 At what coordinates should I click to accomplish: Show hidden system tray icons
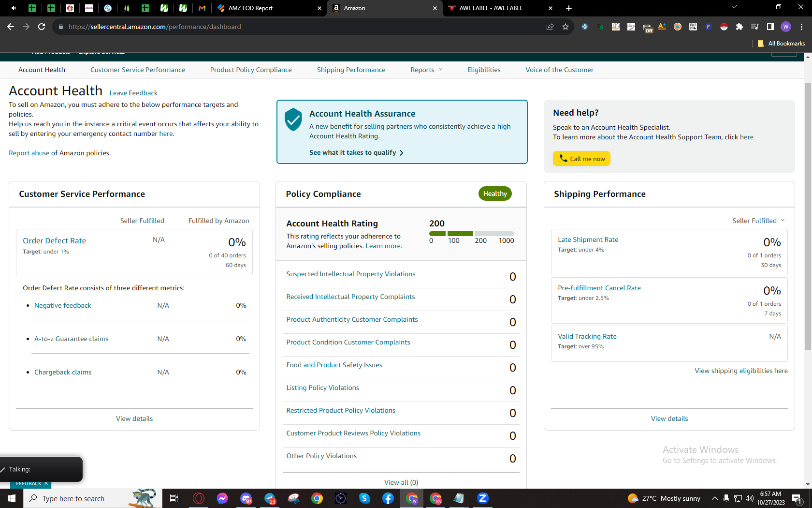click(714, 498)
